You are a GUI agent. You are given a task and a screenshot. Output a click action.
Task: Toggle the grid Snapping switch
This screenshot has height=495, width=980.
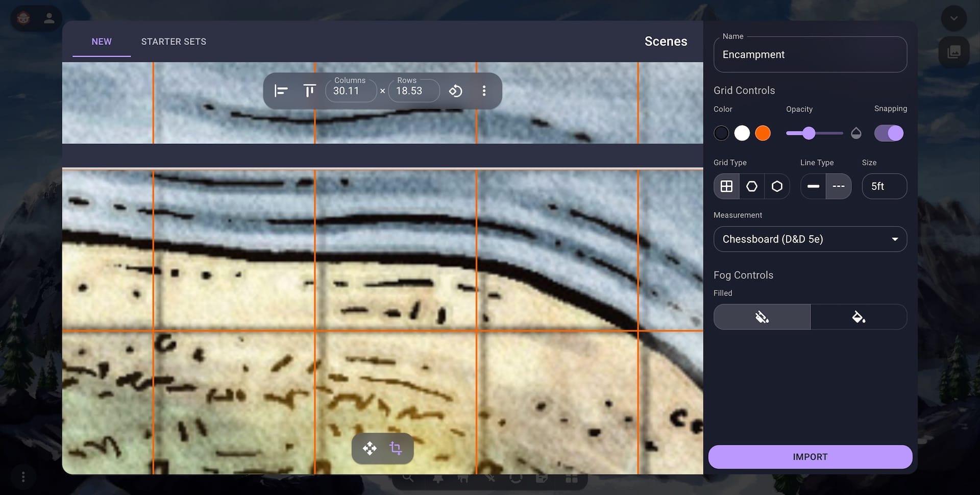889,133
